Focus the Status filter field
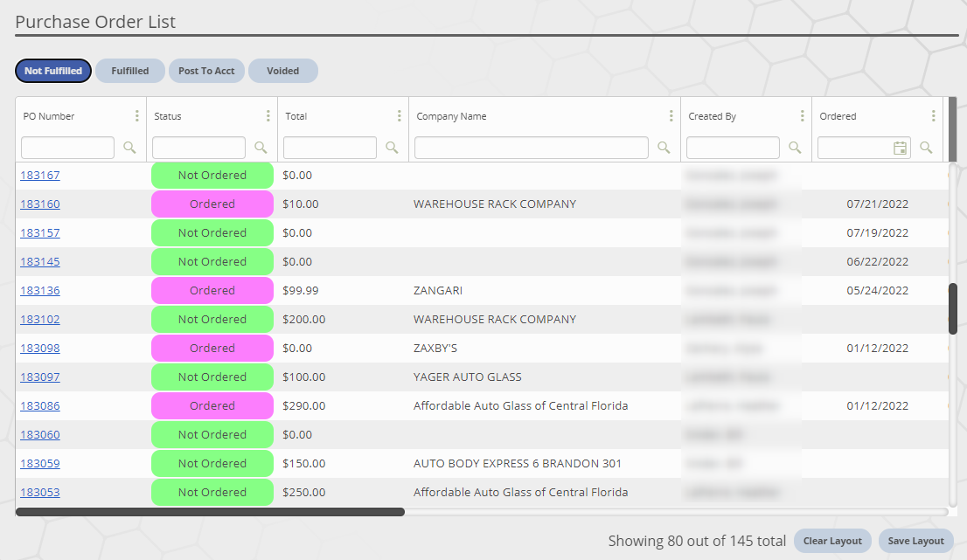 coord(198,148)
